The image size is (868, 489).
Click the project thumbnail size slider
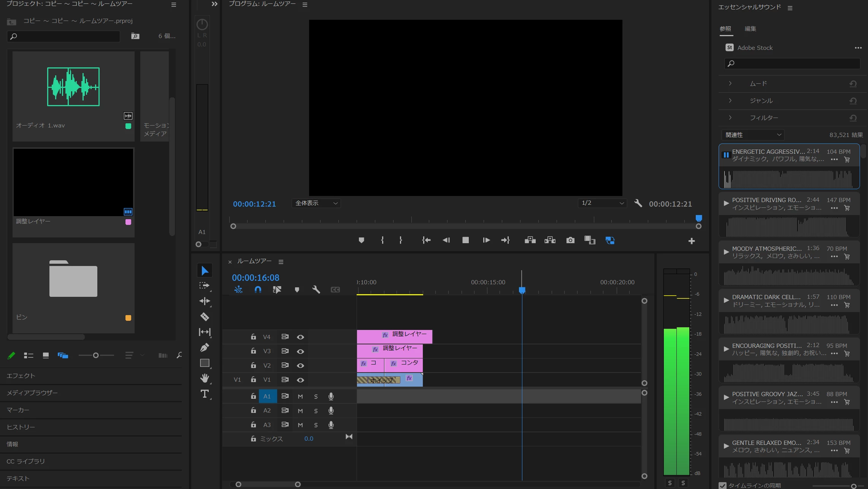click(96, 355)
